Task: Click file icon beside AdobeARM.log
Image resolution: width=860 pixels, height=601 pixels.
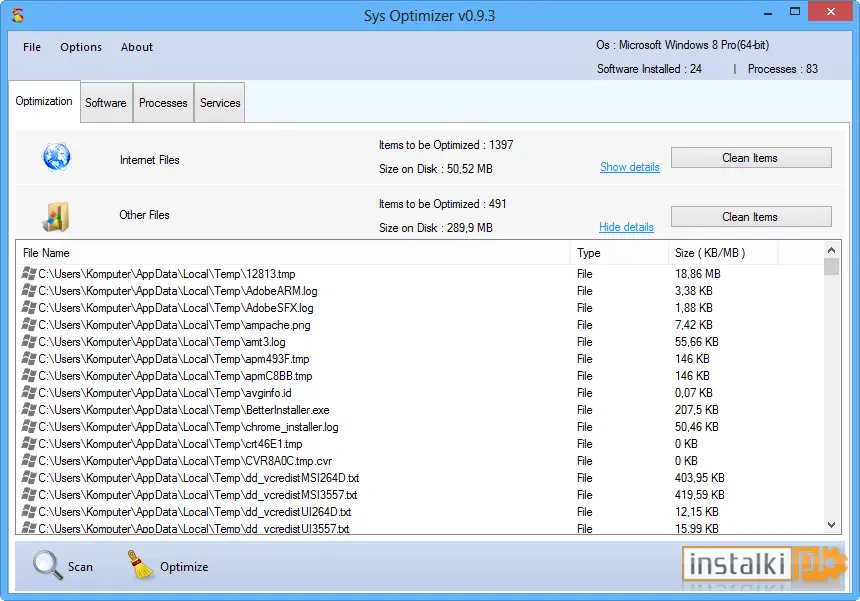Action: 29,290
